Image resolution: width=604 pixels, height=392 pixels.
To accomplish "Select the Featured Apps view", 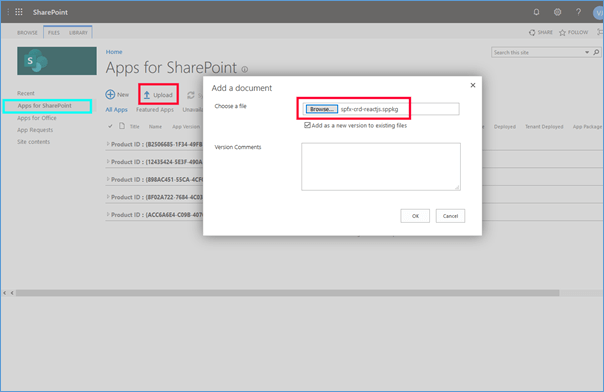I will pyautogui.click(x=155, y=110).
